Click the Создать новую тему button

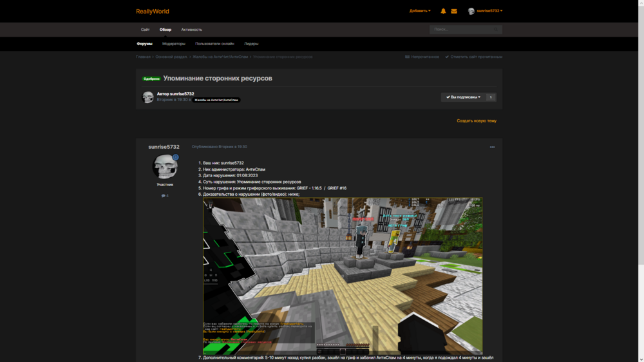477,121
